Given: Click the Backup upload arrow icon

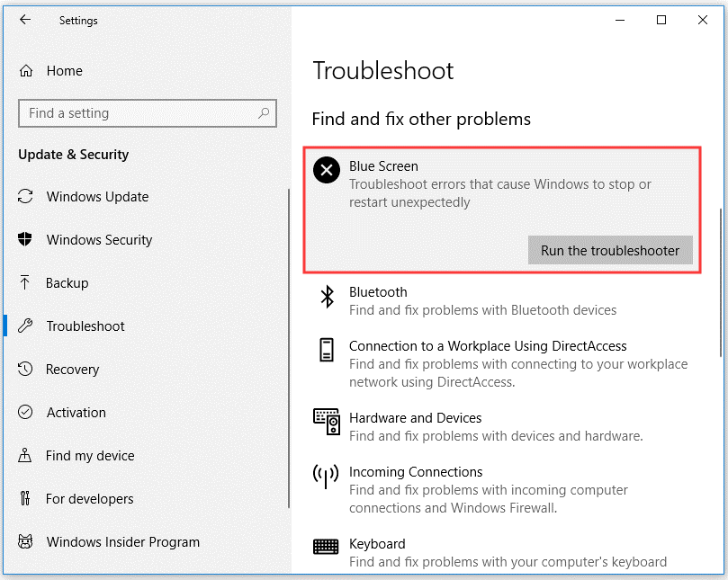Looking at the screenshot, I should 24,282.
